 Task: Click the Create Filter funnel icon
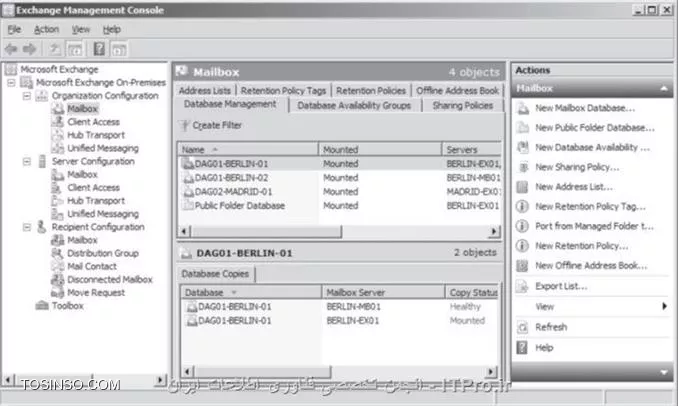pyautogui.click(x=185, y=125)
